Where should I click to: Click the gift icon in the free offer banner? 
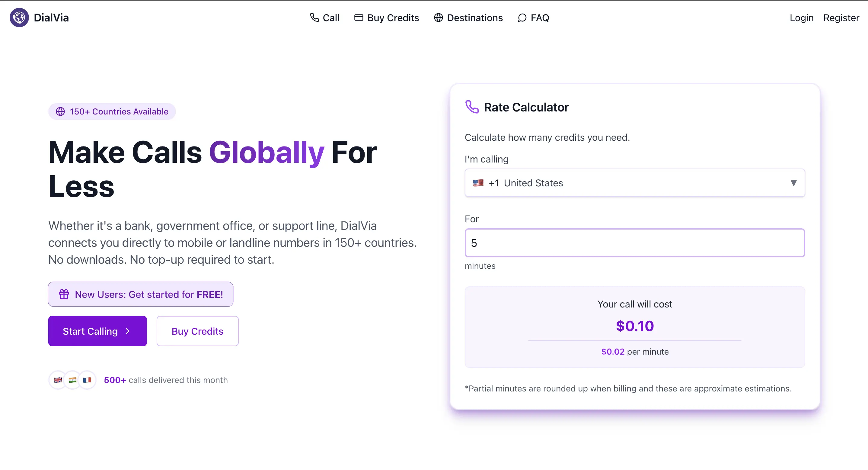(64, 294)
